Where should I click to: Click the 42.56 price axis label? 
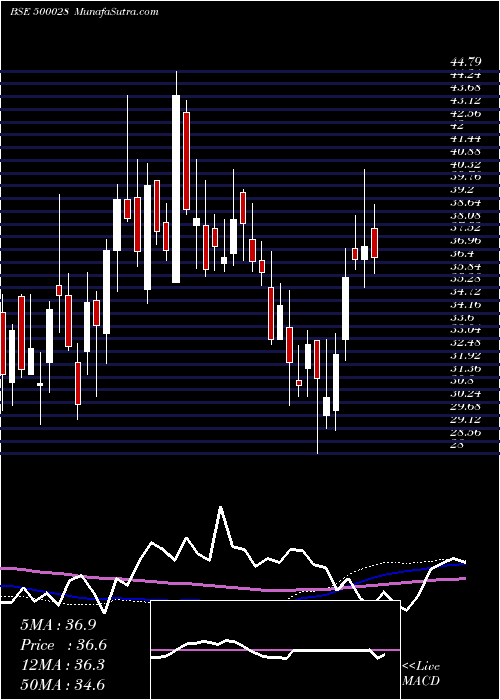pyautogui.click(x=468, y=113)
